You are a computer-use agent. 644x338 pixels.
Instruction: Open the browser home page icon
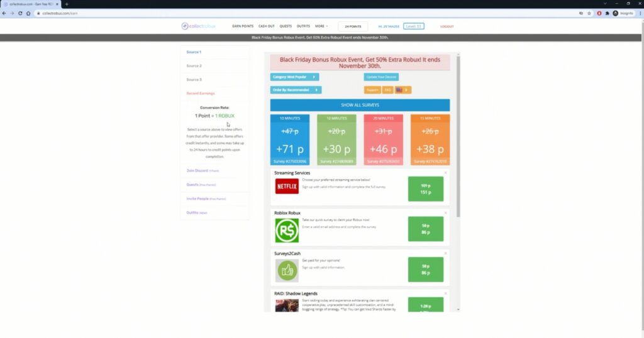(28, 13)
